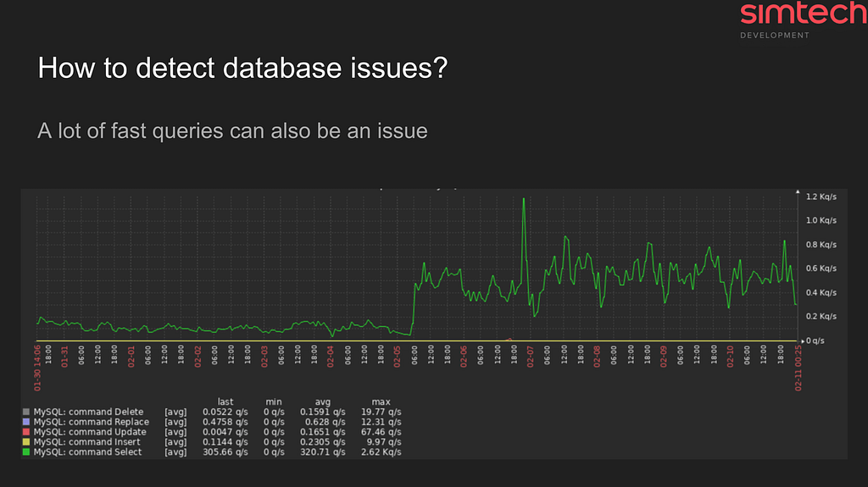
Task: Click the "MySQL: command Select" legend label
Action: (x=88, y=453)
